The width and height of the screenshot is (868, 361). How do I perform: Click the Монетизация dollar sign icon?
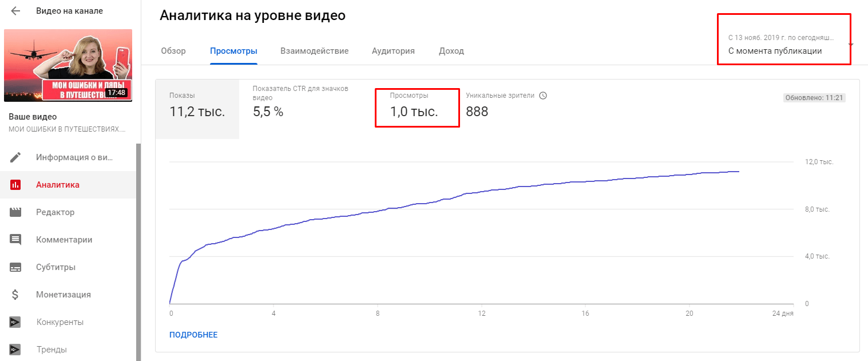point(15,295)
